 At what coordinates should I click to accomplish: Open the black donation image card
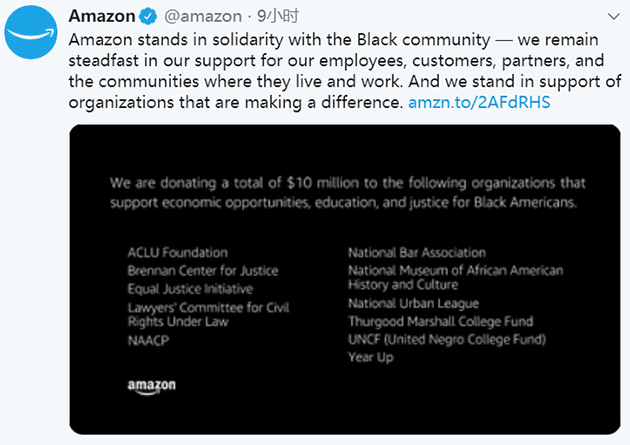click(x=345, y=280)
